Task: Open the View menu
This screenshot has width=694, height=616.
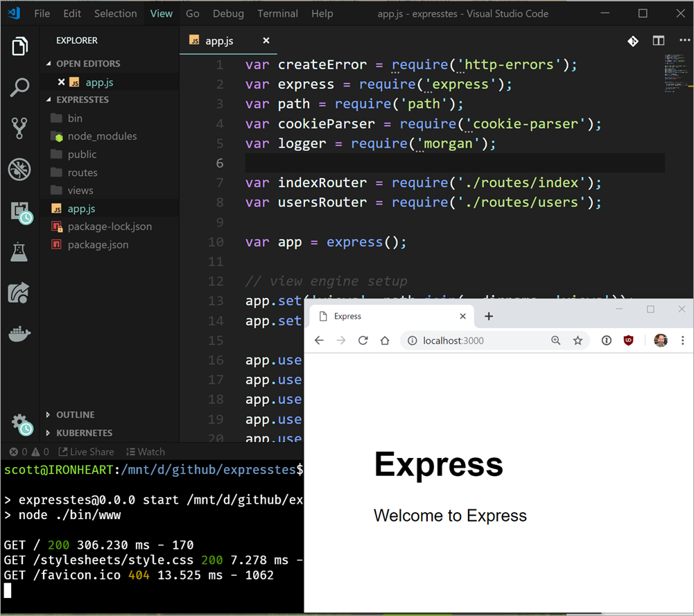Action: tap(161, 14)
